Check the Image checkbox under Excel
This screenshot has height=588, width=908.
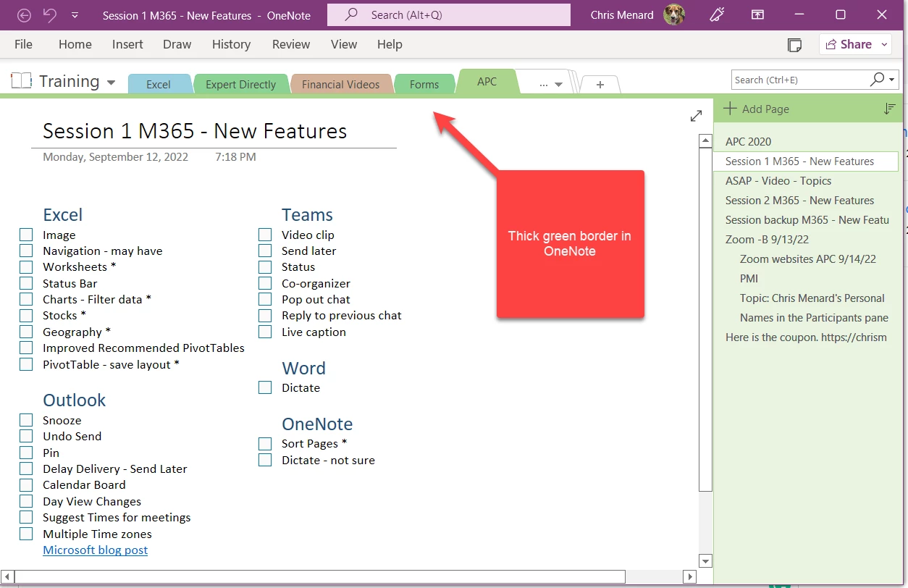[26, 235]
